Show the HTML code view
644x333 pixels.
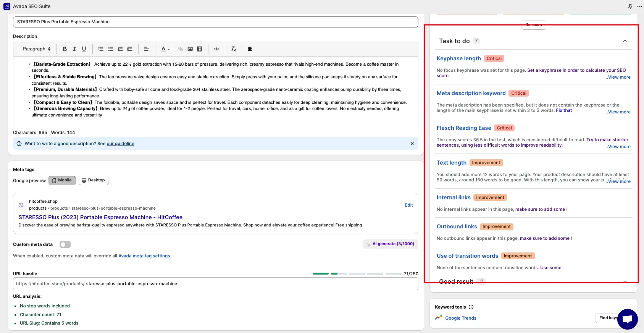(216, 49)
